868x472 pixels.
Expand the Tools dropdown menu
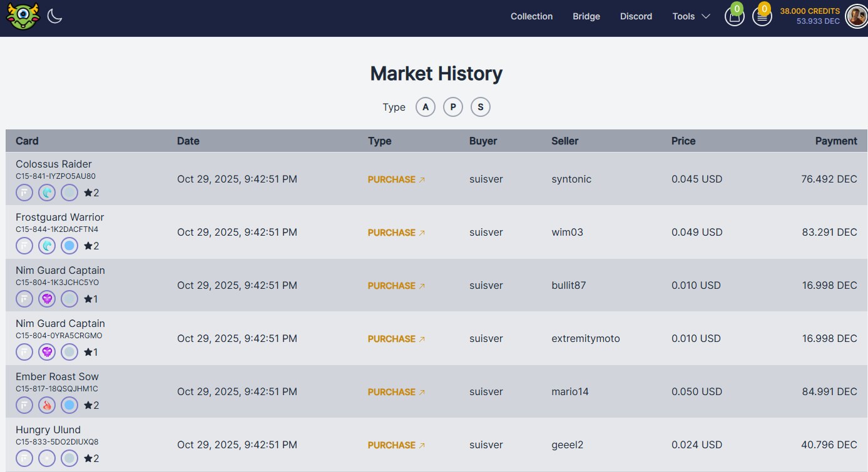click(x=691, y=16)
